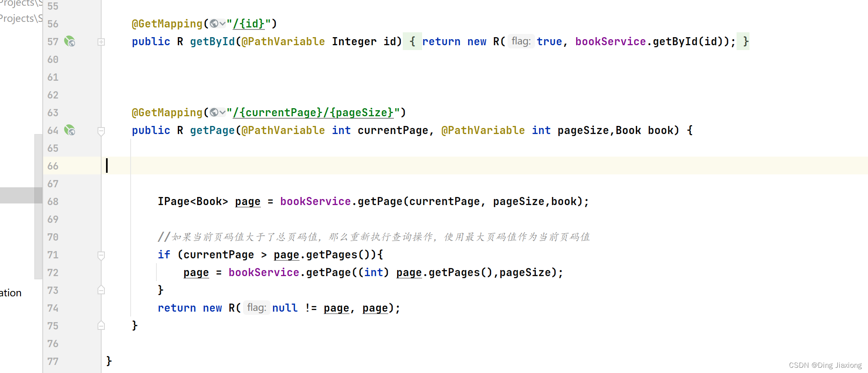Click the closing class brace on line 77
Viewport: 868px width, 373px height.
(x=109, y=361)
